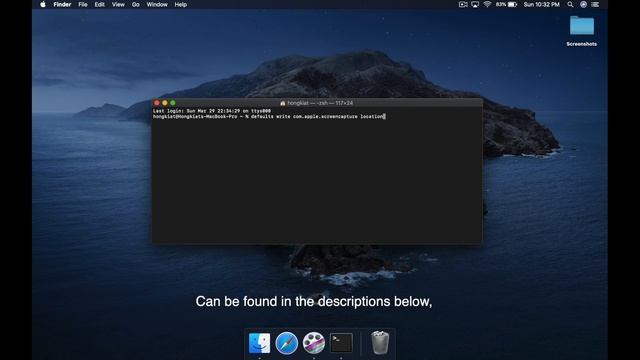The width and height of the screenshot is (640, 360).
Task: Open the Notification Center icon
Action: point(596,4)
